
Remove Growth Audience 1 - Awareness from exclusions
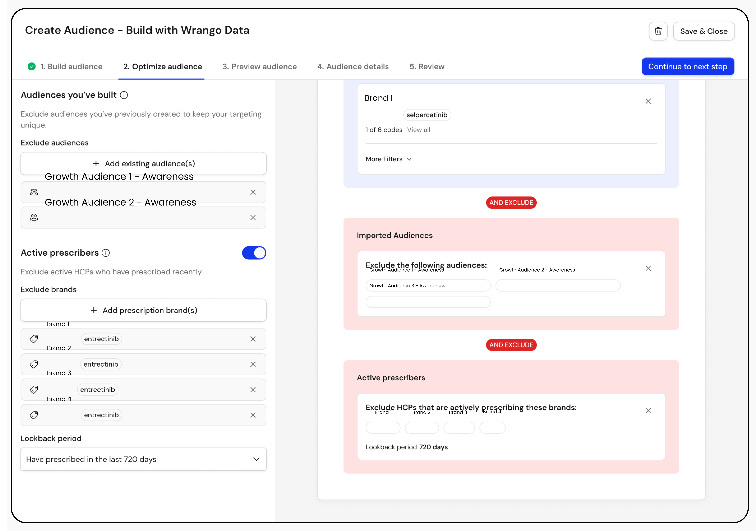click(x=253, y=192)
